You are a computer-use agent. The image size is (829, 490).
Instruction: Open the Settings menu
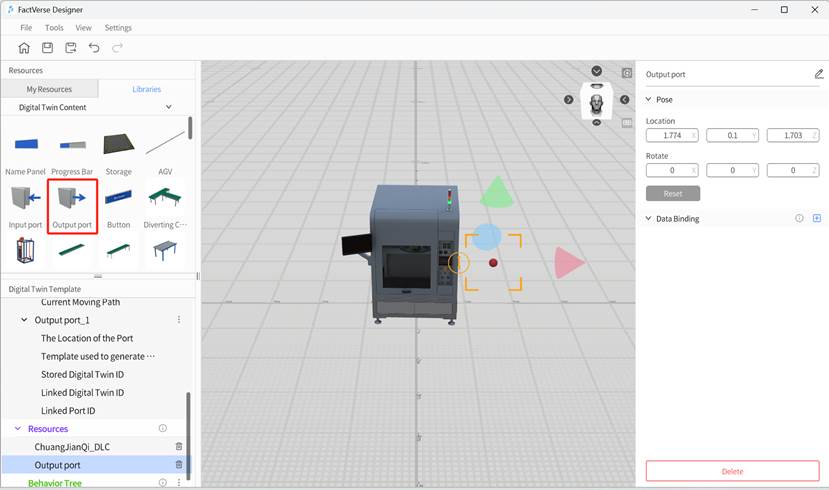[118, 27]
